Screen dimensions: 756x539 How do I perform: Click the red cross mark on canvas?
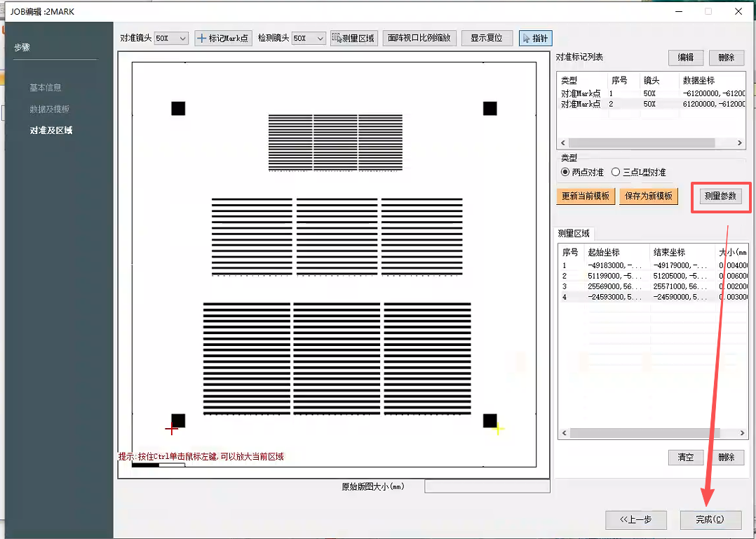(x=171, y=429)
